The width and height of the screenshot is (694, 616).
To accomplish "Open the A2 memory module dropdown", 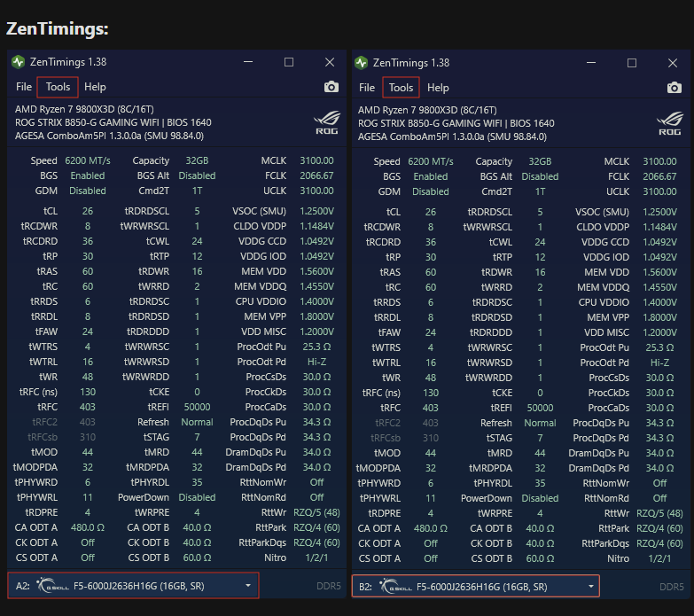I will click(133, 586).
